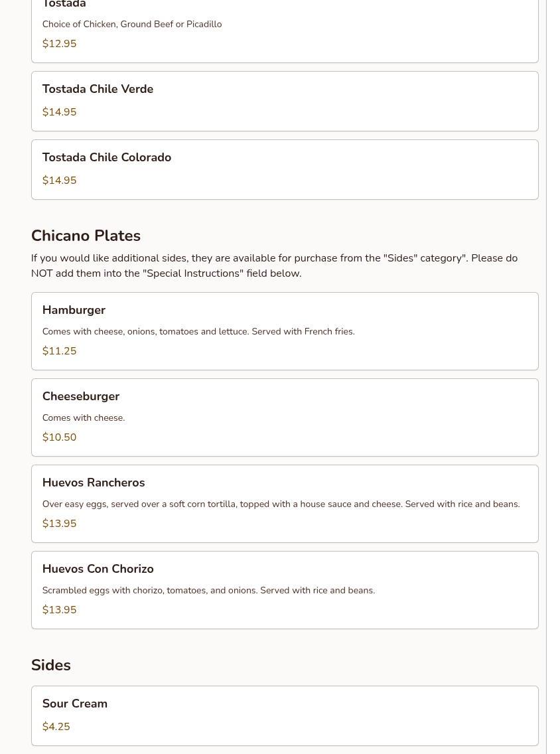Click the scrambled eggs with chorizo description
Screen dimensions: 560x754
click(x=208, y=591)
